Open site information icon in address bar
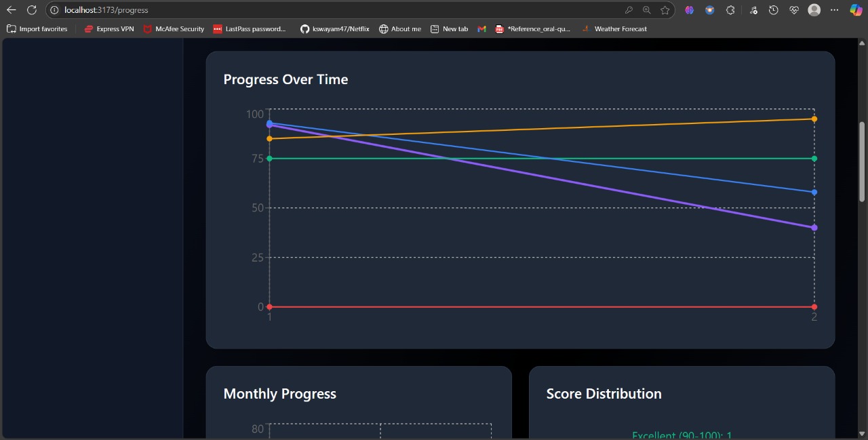Image resolution: width=868 pixels, height=440 pixels. [55, 10]
